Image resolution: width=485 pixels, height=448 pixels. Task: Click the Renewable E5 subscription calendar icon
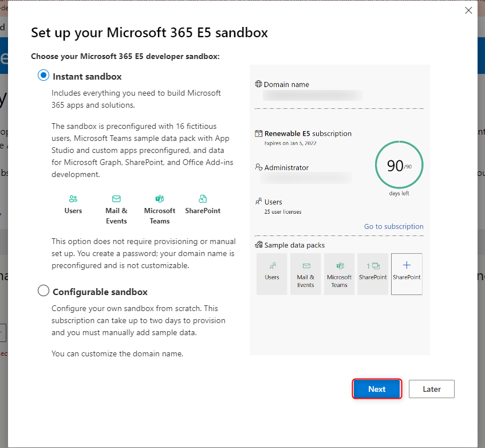[x=258, y=133]
